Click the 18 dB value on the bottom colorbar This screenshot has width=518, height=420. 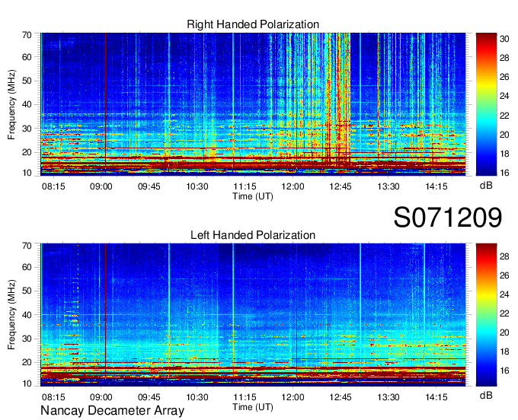(x=504, y=352)
